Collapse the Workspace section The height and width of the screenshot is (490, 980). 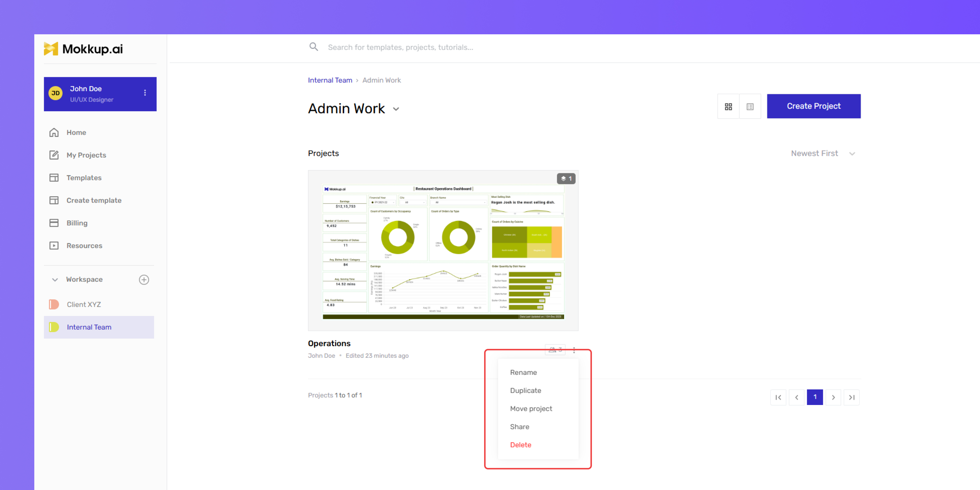click(x=55, y=280)
